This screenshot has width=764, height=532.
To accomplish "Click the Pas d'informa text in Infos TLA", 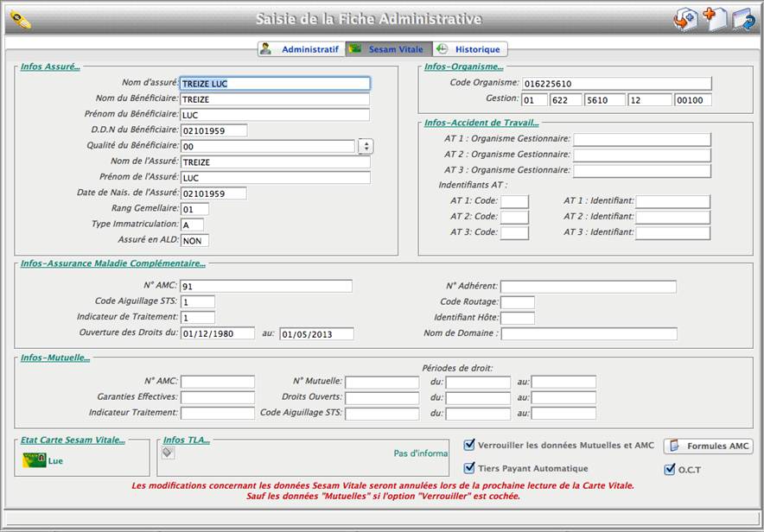I will (x=421, y=453).
